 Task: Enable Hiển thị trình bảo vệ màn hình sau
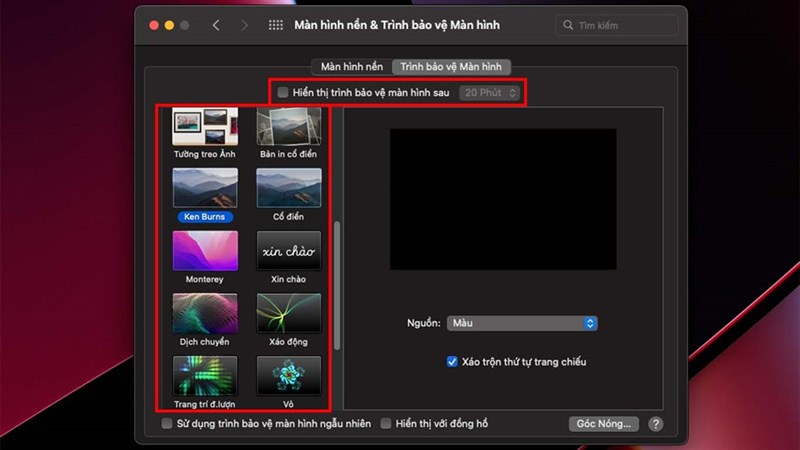click(283, 92)
